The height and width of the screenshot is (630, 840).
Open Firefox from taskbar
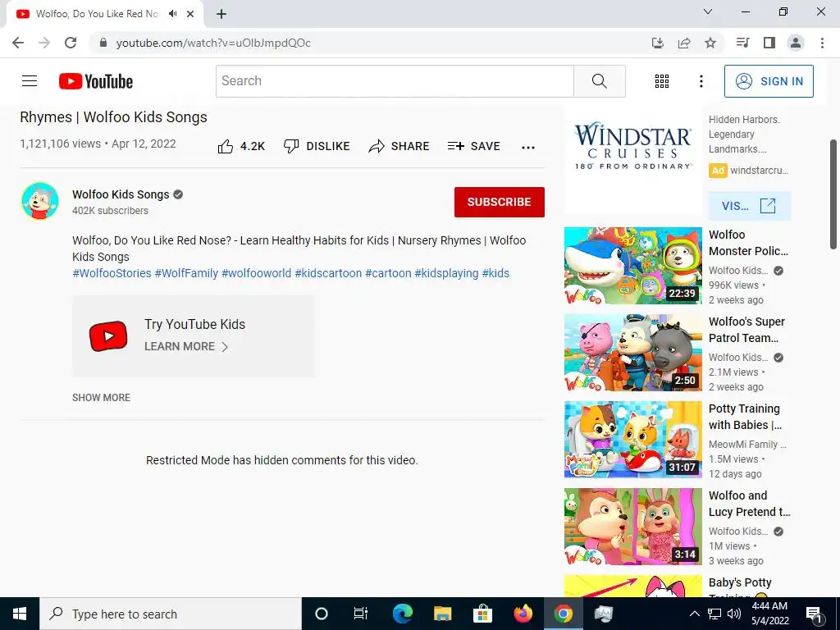pyautogui.click(x=523, y=614)
